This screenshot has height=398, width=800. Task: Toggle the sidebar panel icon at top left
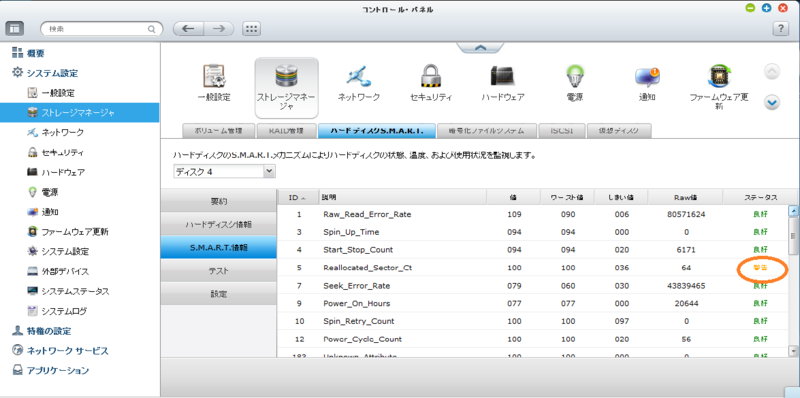[14, 29]
